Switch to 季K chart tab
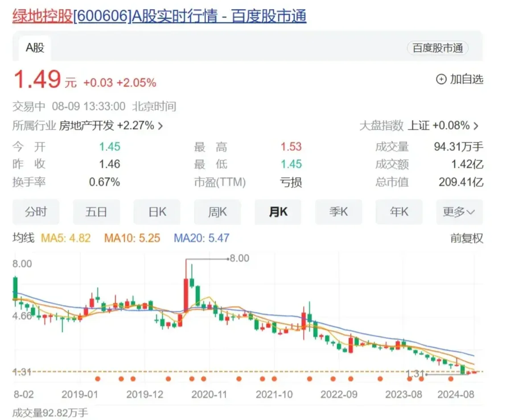 click(339, 212)
